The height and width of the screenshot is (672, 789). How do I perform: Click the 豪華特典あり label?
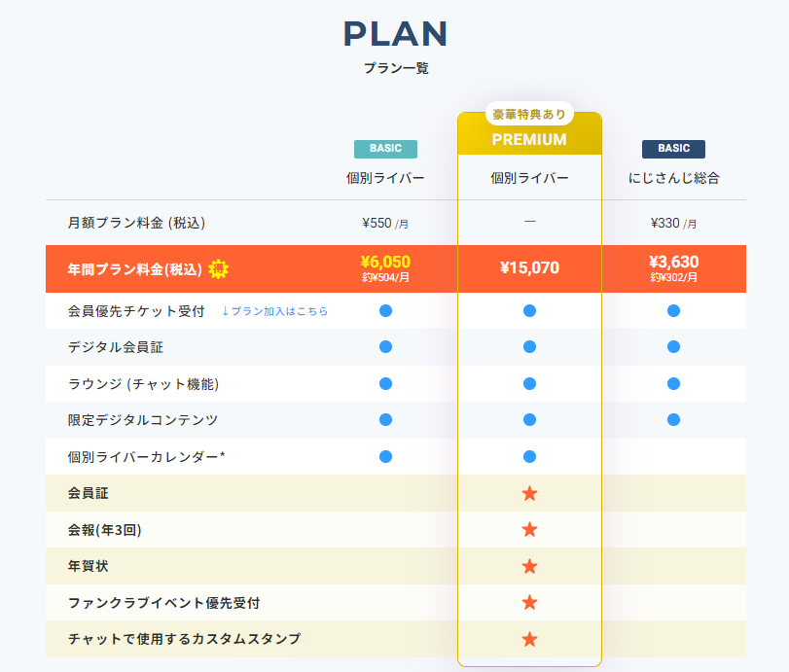(529, 114)
